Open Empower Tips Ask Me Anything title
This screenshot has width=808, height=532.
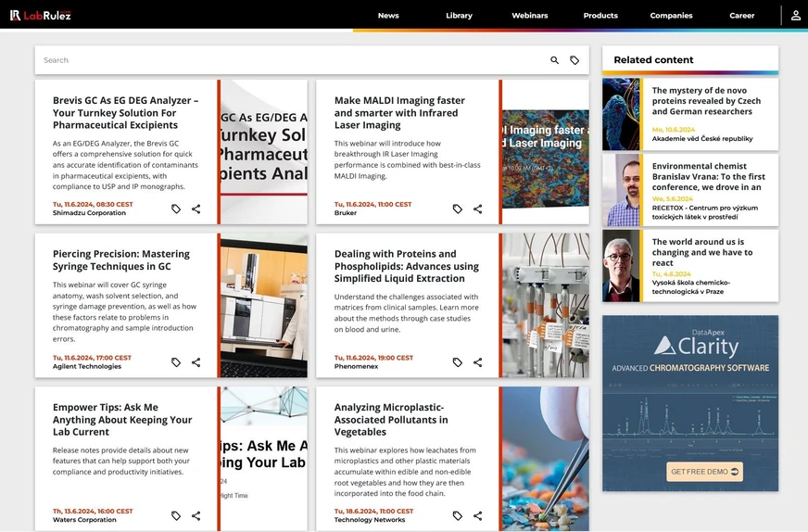[x=122, y=420]
